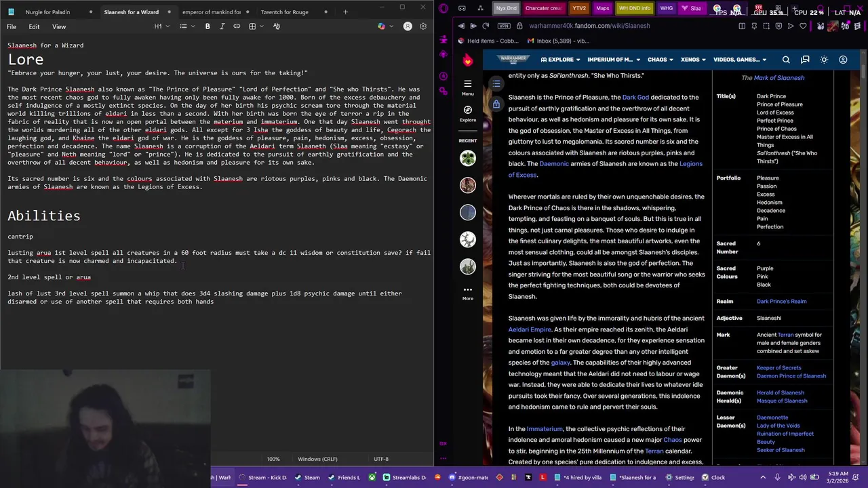
Task: Open Clock app in taskbar
Action: click(714, 477)
